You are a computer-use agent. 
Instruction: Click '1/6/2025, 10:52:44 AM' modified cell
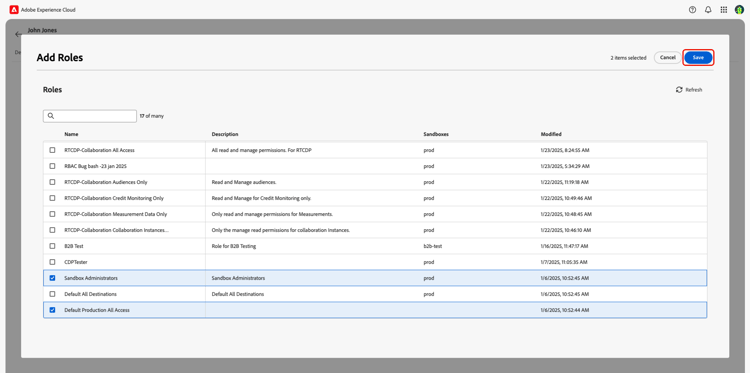pyautogui.click(x=565, y=310)
